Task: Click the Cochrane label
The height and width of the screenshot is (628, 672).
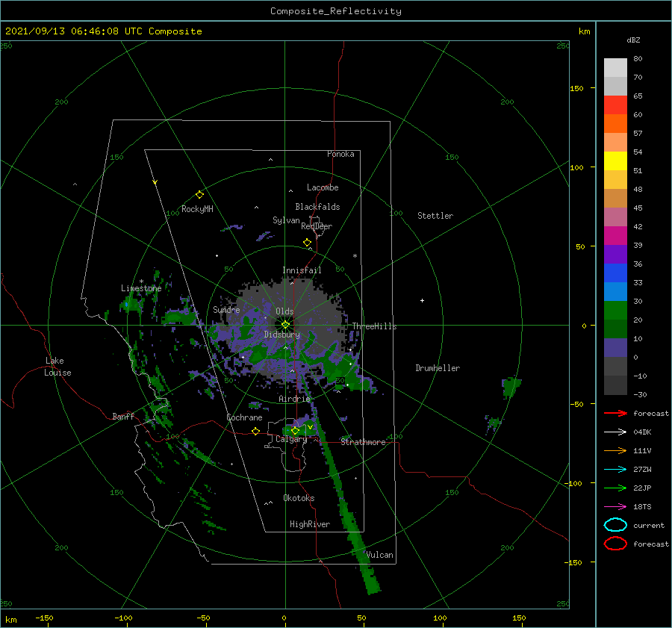Action: pos(244,417)
